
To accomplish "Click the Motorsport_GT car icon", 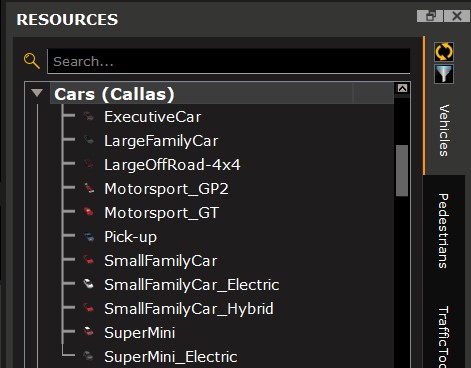I will 89,212.
